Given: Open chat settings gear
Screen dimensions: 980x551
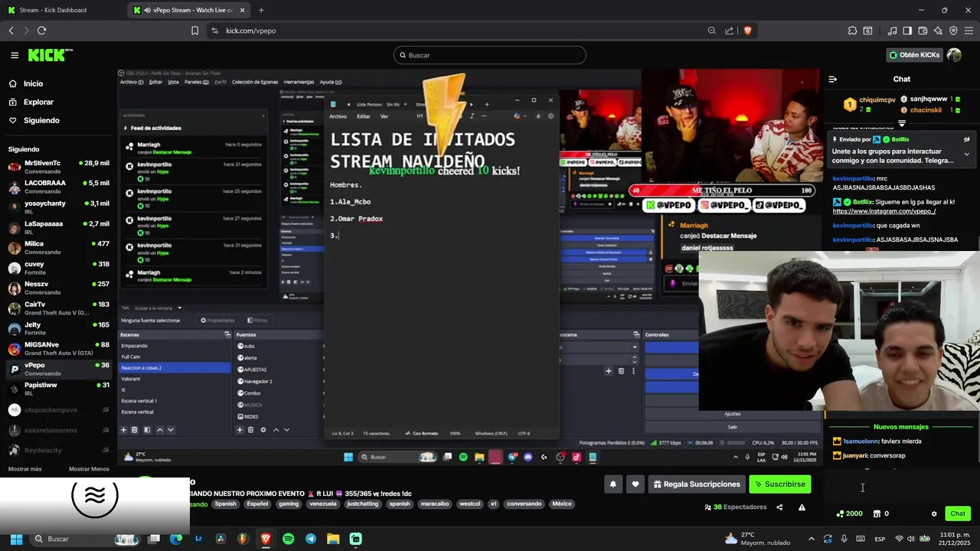Looking at the screenshot, I should pos(934,514).
